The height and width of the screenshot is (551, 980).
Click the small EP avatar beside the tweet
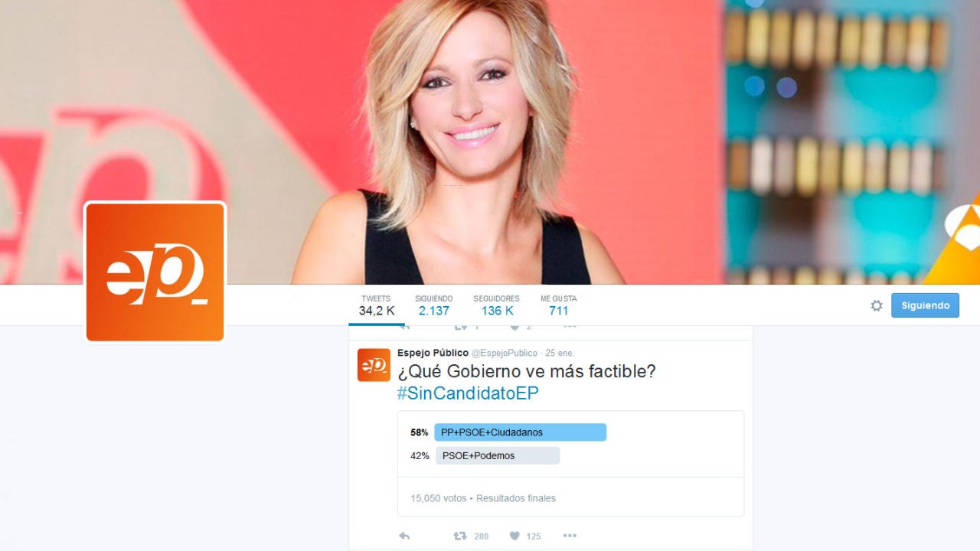pos(374,364)
